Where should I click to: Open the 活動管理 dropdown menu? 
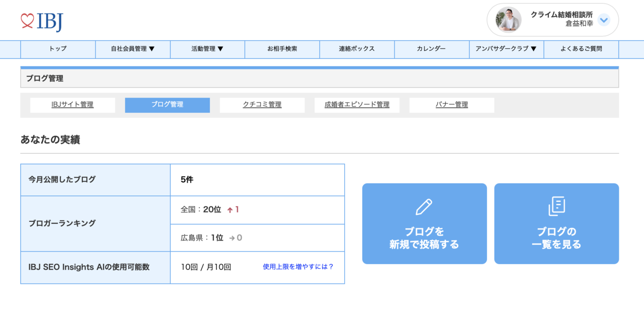click(207, 49)
